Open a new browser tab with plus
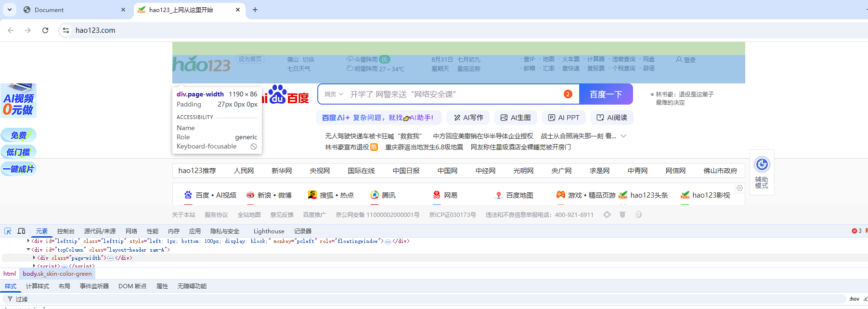 tap(255, 10)
